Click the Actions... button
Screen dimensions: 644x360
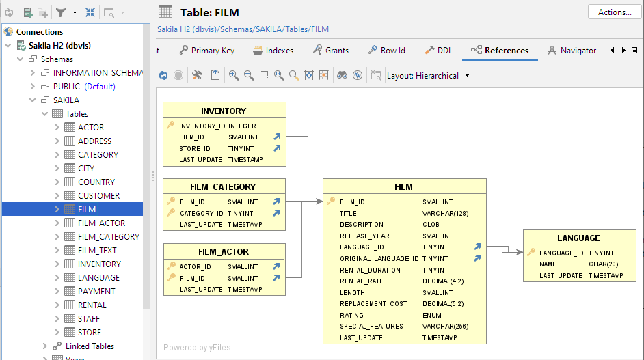pyautogui.click(x=614, y=12)
